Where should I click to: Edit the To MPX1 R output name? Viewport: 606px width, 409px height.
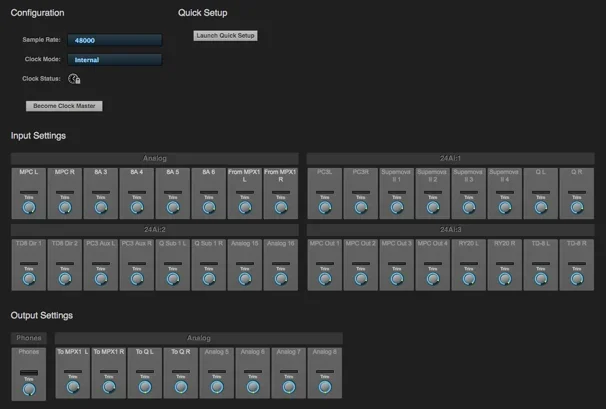(109, 352)
